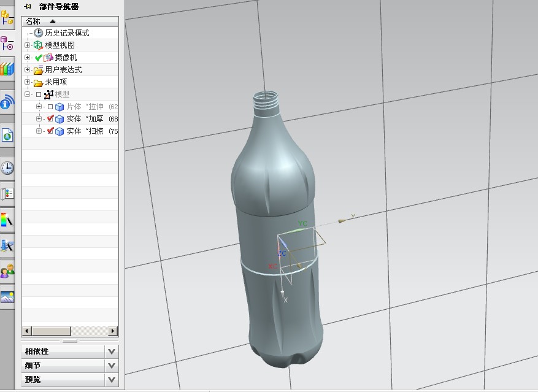Viewport: 538px width, 392px height.
Task: Click the pin icon of 部件导航器
Action: pyautogui.click(x=28, y=6)
